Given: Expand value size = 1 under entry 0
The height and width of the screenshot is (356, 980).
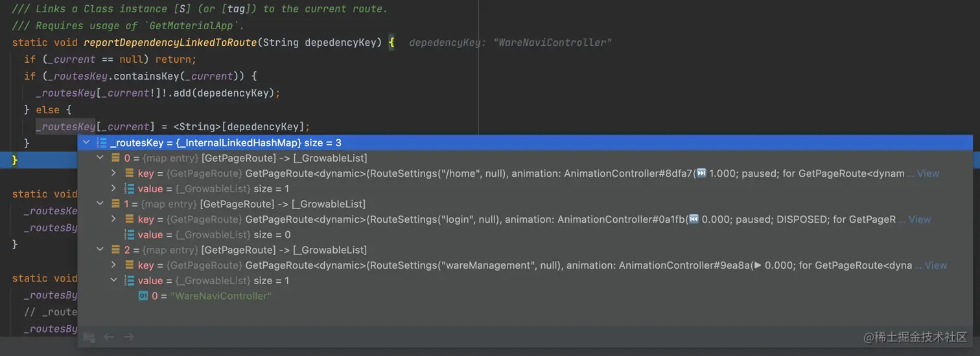Looking at the screenshot, I should click(113, 189).
